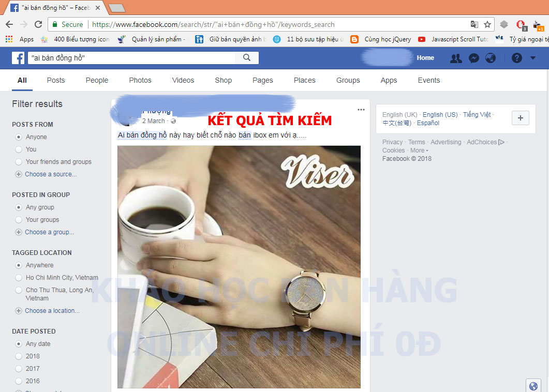The image size is (549, 392).
Task: Switch to the People tab
Action: pyautogui.click(x=97, y=80)
